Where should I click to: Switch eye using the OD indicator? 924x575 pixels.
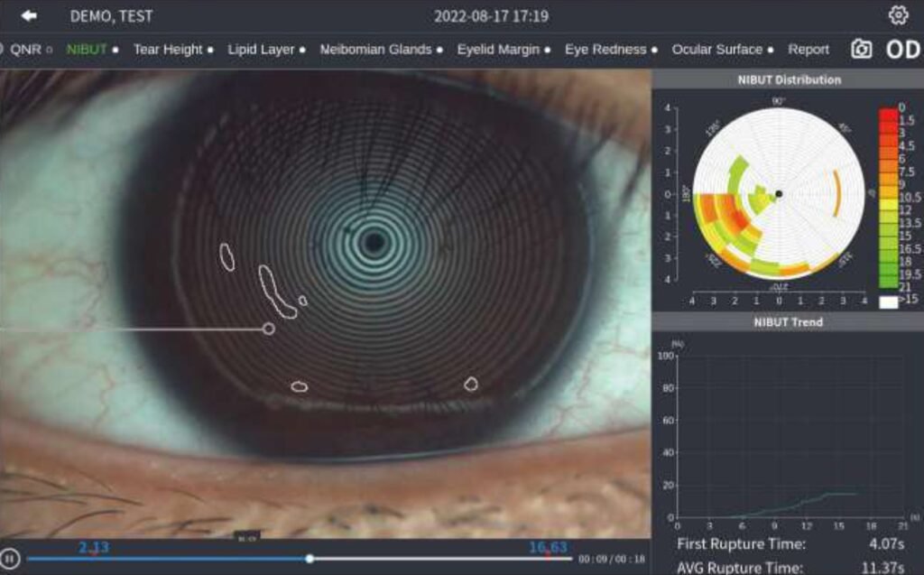[x=901, y=50]
